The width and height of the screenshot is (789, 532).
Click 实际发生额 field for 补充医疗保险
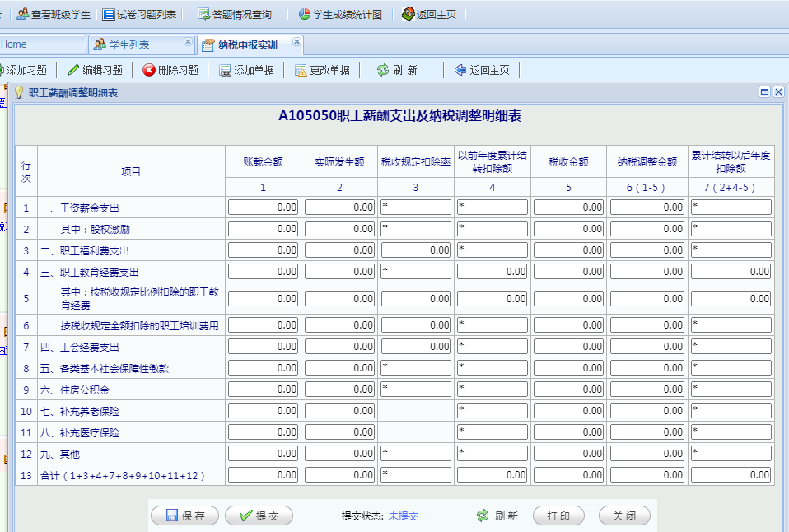click(339, 432)
